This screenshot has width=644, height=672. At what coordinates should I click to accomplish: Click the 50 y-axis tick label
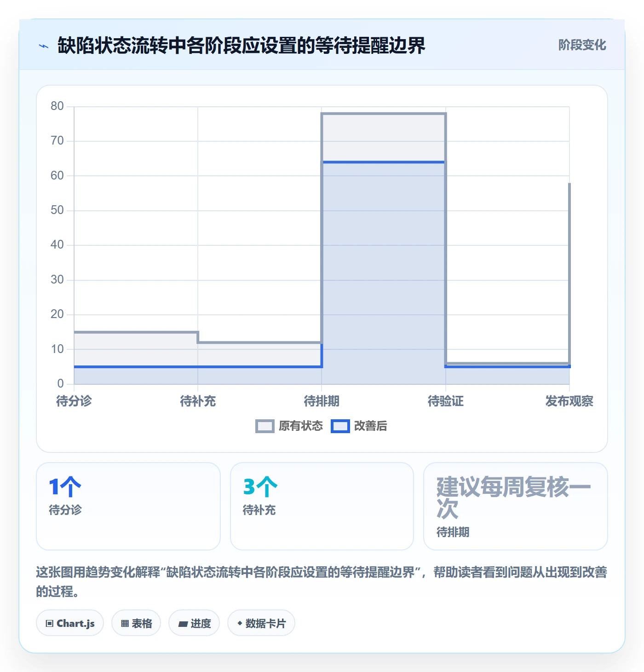click(x=57, y=210)
